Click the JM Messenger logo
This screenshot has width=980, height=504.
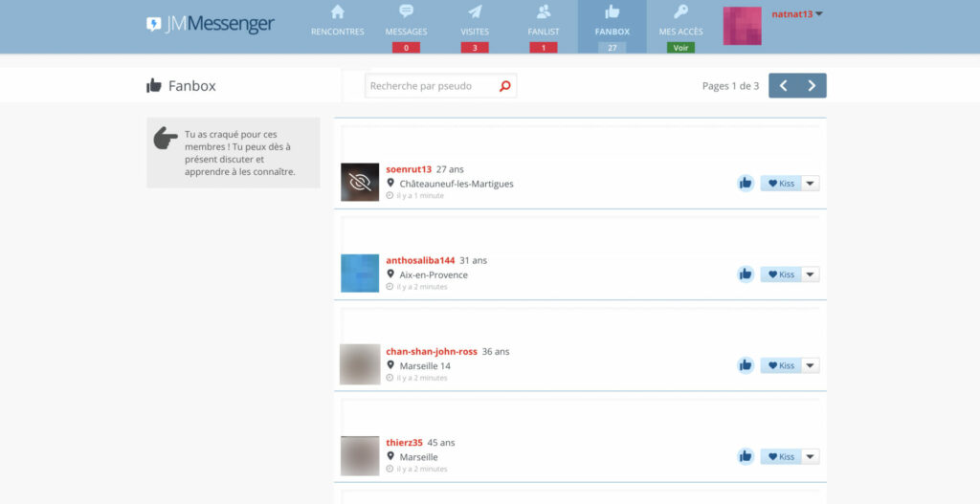click(210, 24)
